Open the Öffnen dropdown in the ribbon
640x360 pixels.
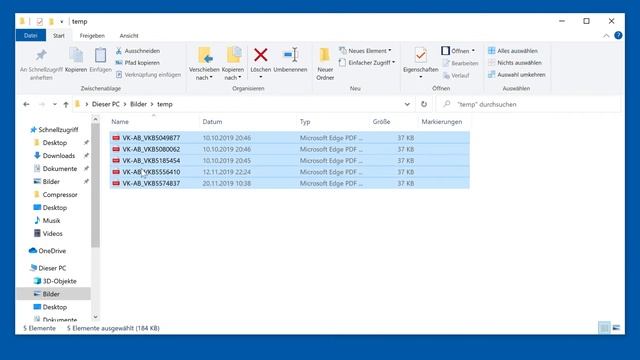[473, 51]
